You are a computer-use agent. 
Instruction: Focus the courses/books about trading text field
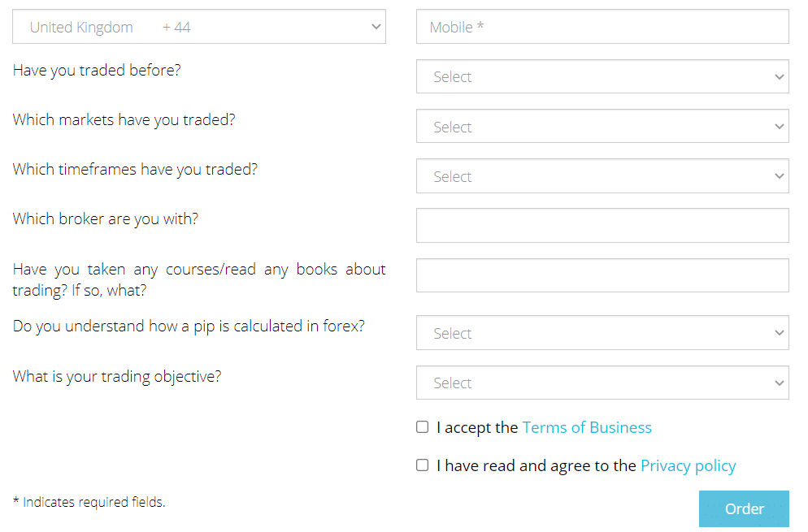pos(602,275)
